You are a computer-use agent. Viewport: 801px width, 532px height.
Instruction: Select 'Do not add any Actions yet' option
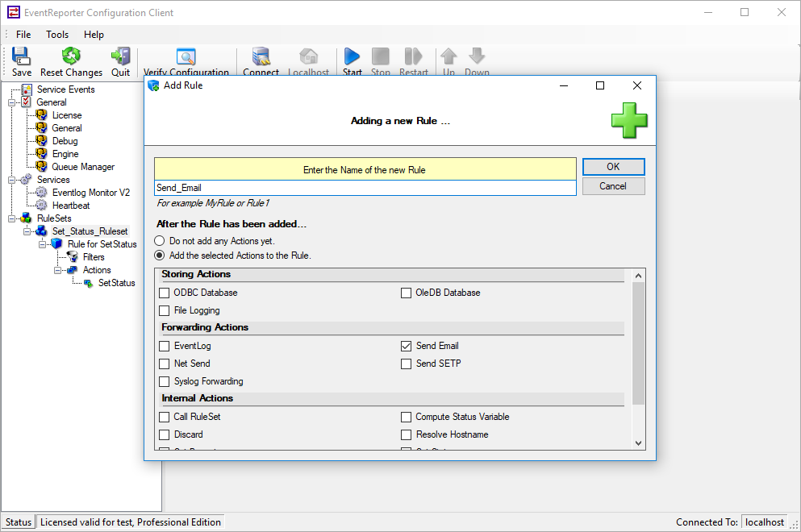pos(160,241)
